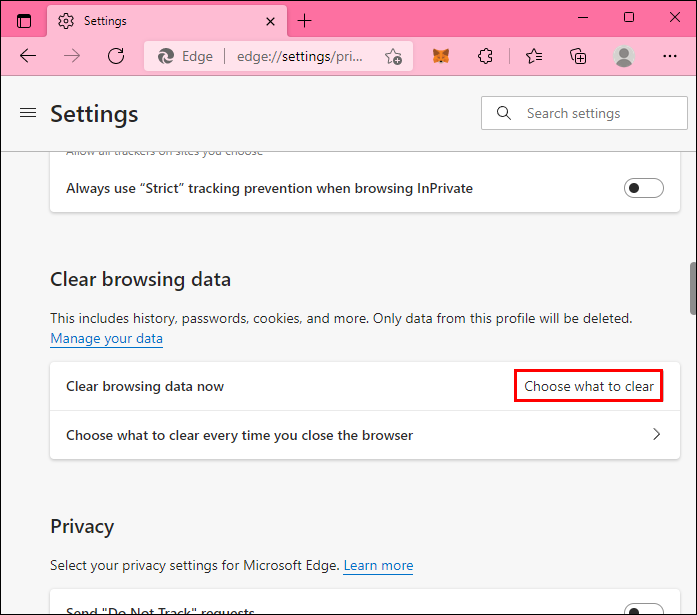697x615 pixels.
Task: Open the user profile avatar
Action: point(624,56)
